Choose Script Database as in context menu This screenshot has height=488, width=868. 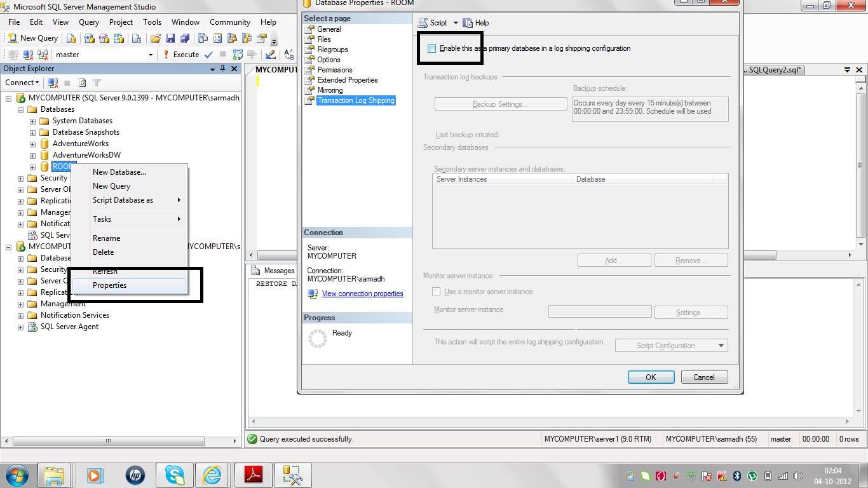click(129, 200)
